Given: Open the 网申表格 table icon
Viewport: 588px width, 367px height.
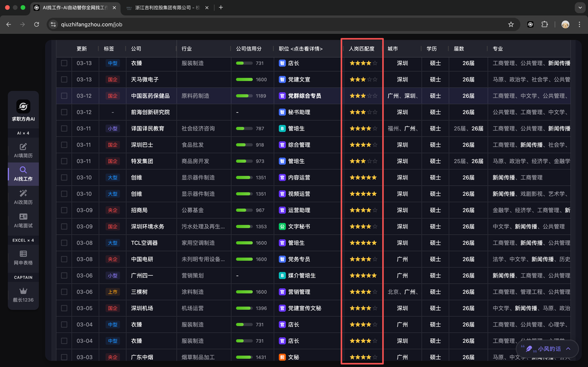Looking at the screenshot, I should point(24,253).
